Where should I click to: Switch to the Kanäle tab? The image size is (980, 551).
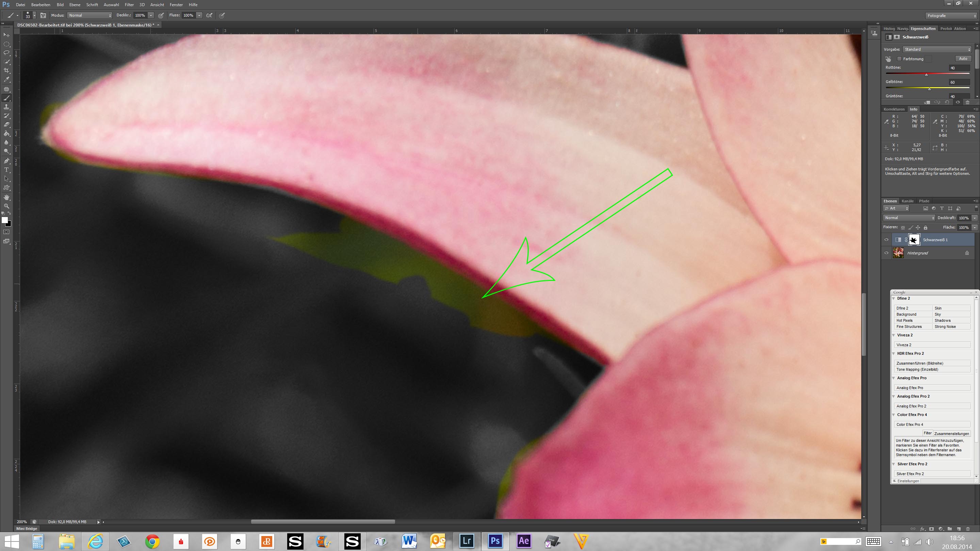tap(907, 201)
